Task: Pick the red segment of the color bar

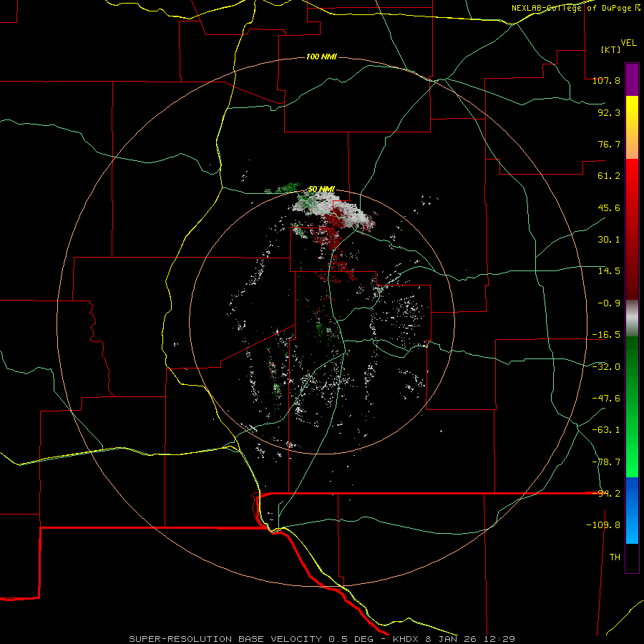Action: pyautogui.click(x=632, y=229)
